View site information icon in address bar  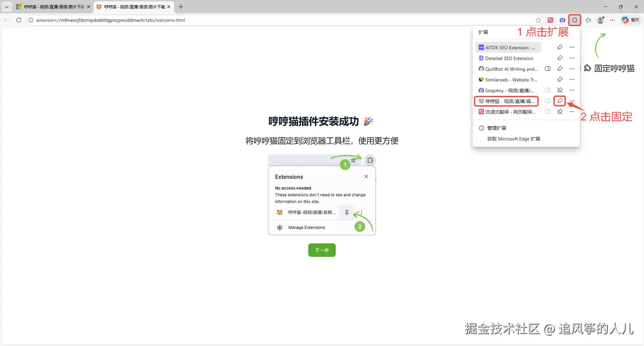click(31, 20)
